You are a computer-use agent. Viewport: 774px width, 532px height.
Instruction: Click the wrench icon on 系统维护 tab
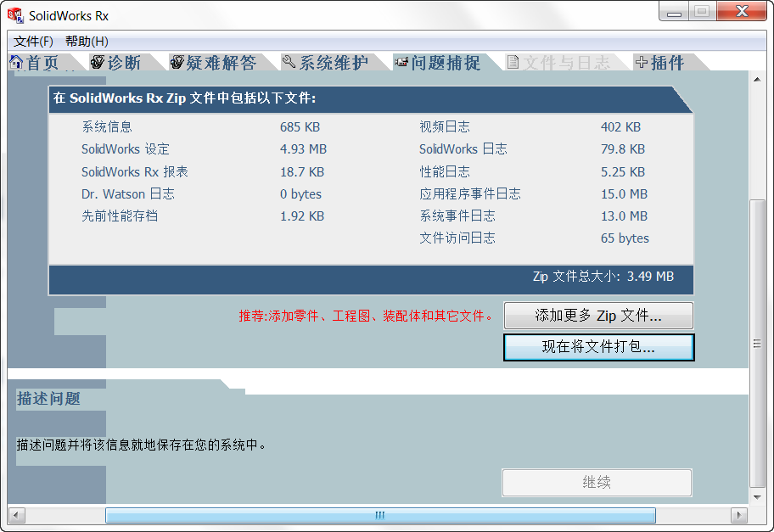coord(289,62)
